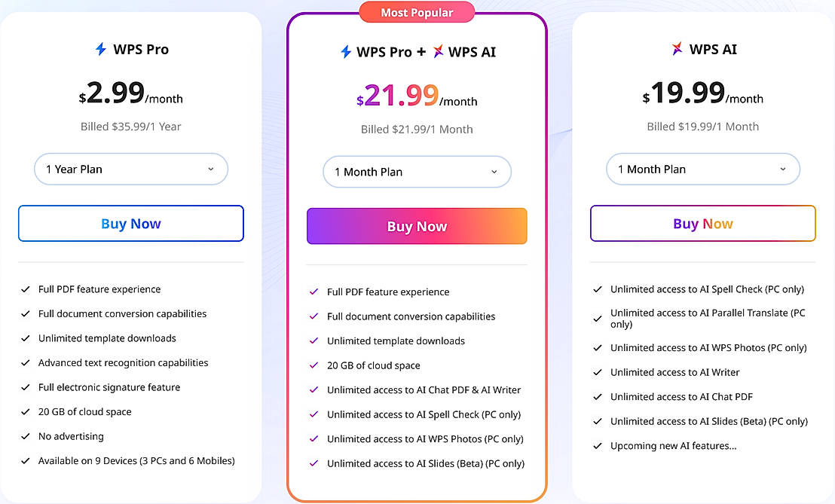
Task: Click the $21.99 price in the middle card
Action: point(399,96)
